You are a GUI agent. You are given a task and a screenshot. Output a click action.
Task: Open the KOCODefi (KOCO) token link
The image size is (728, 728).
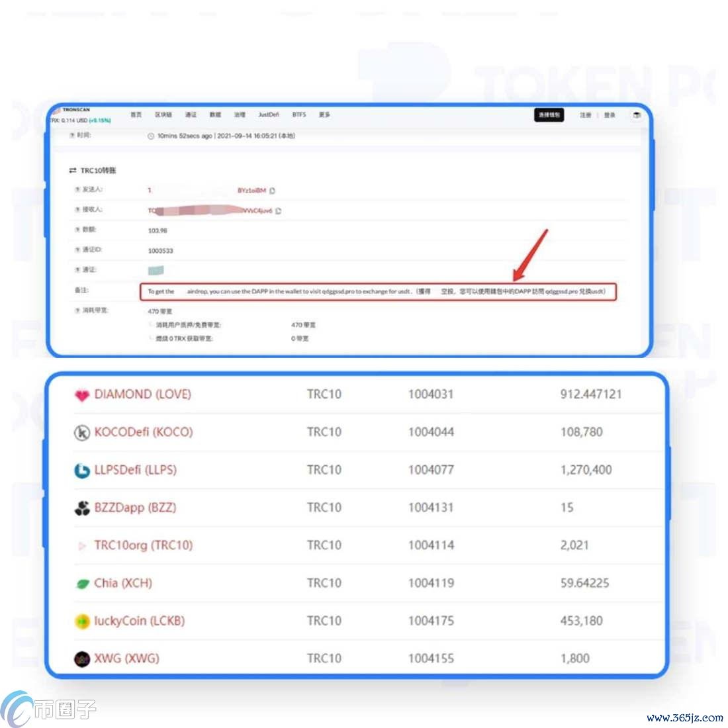coord(144,432)
